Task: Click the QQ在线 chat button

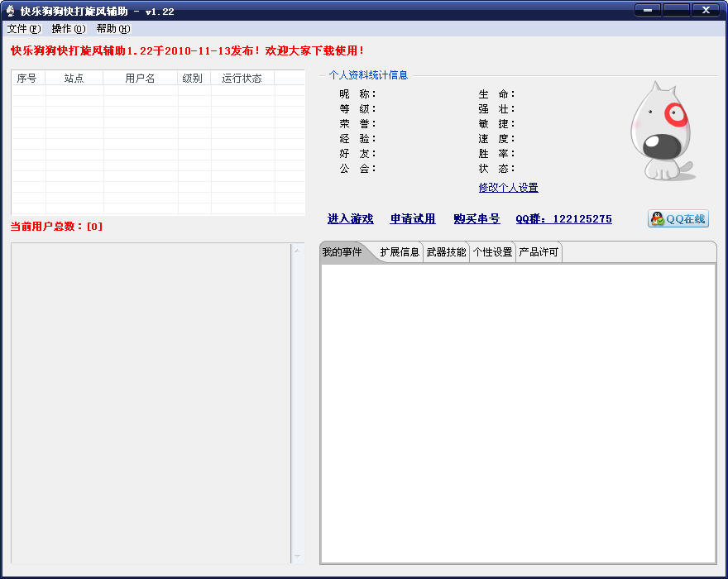Action: point(678,218)
